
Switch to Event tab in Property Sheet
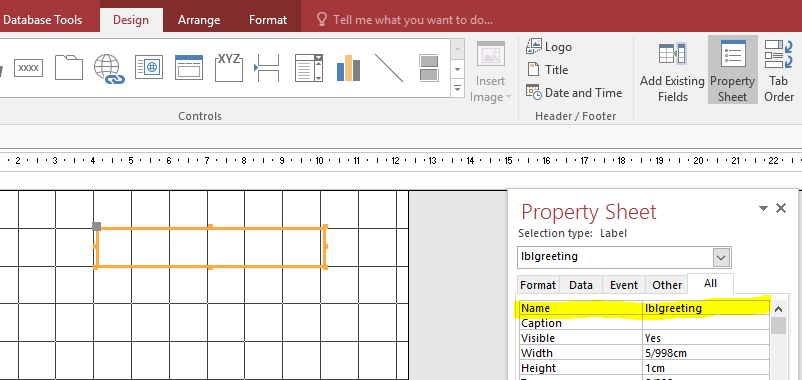pos(624,285)
